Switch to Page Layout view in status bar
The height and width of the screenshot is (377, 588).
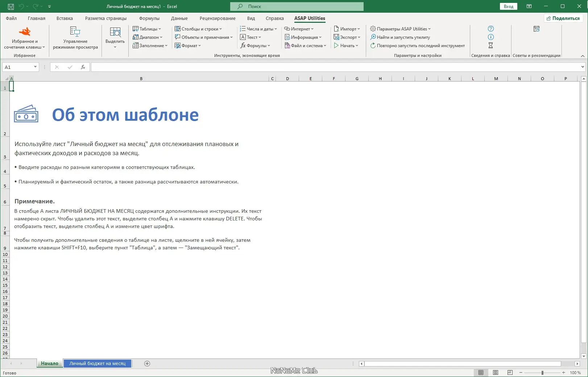click(496, 372)
